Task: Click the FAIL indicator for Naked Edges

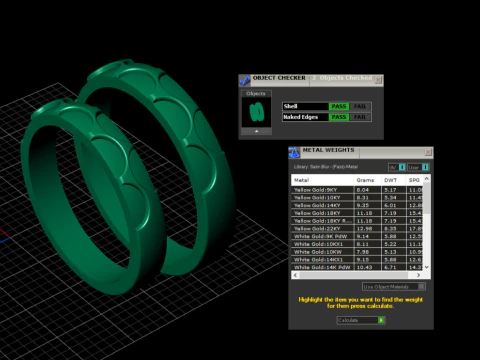Action: (x=360, y=117)
